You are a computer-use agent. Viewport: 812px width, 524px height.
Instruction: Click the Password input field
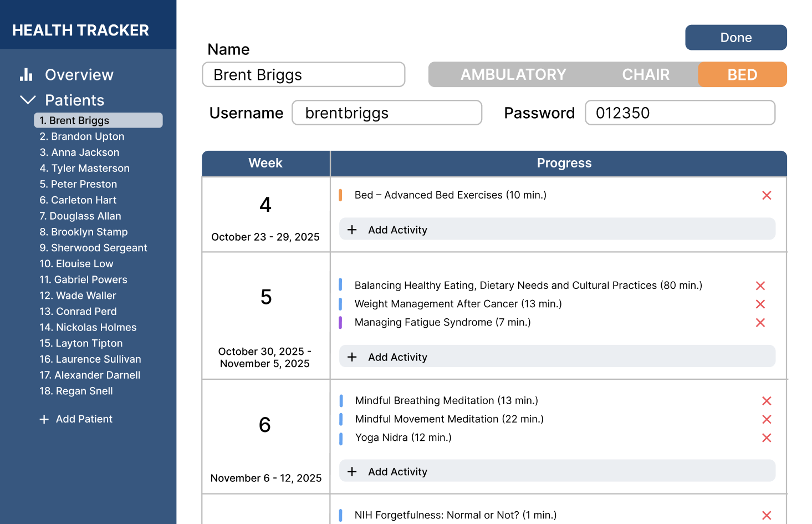tap(680, 113)
